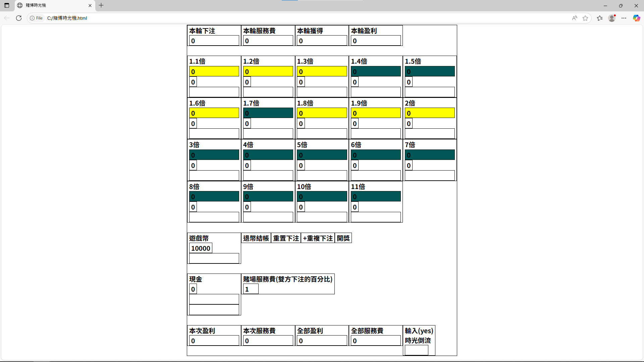Click the +重複下注 button
The image size is (644, 362).
[x=318, y=238]
